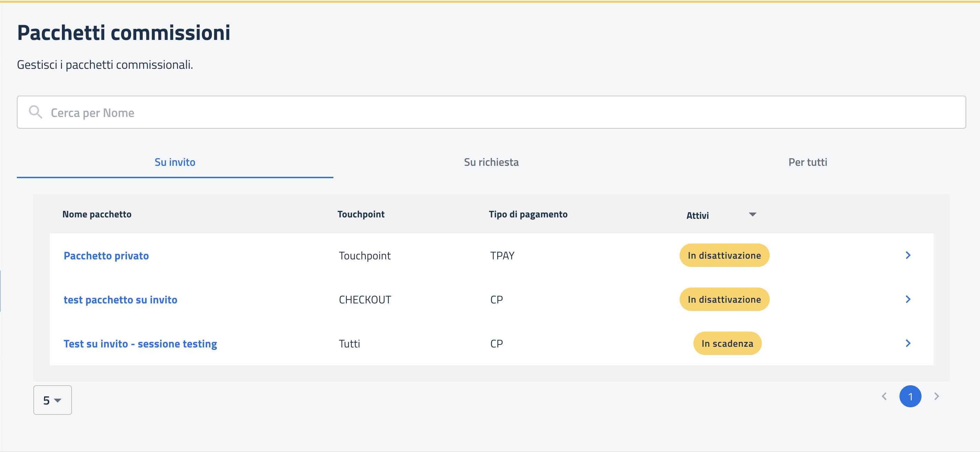The height and width of the screenshot is (452, 980).
Task: Select page 1 in pagination
Action: click(x=910, y=397)
